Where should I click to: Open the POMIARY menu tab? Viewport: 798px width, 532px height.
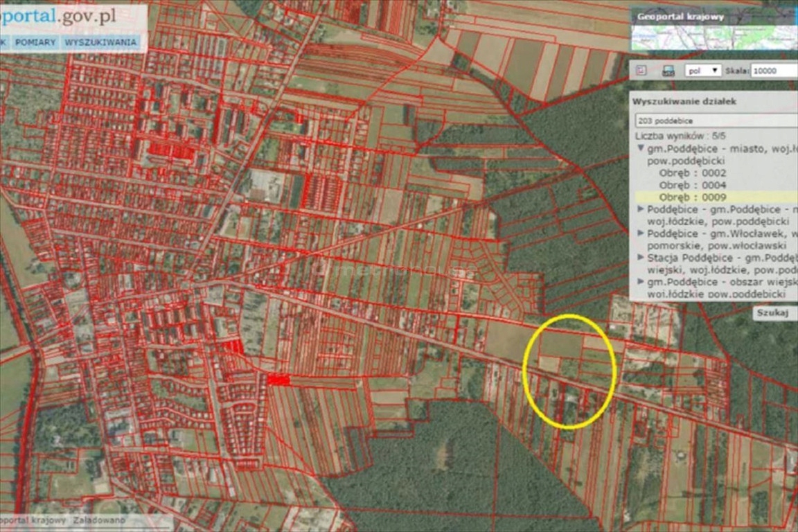(35, 42)
